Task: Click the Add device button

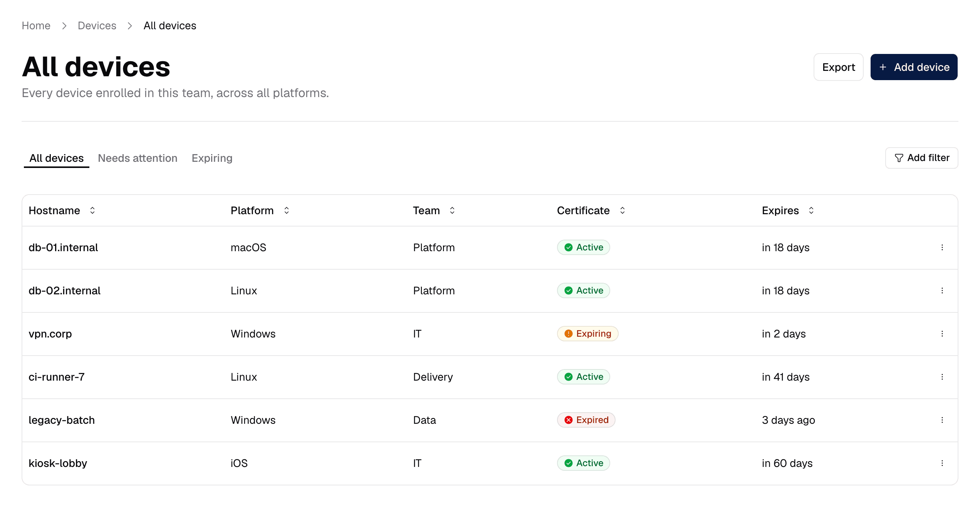Action: 914,67
